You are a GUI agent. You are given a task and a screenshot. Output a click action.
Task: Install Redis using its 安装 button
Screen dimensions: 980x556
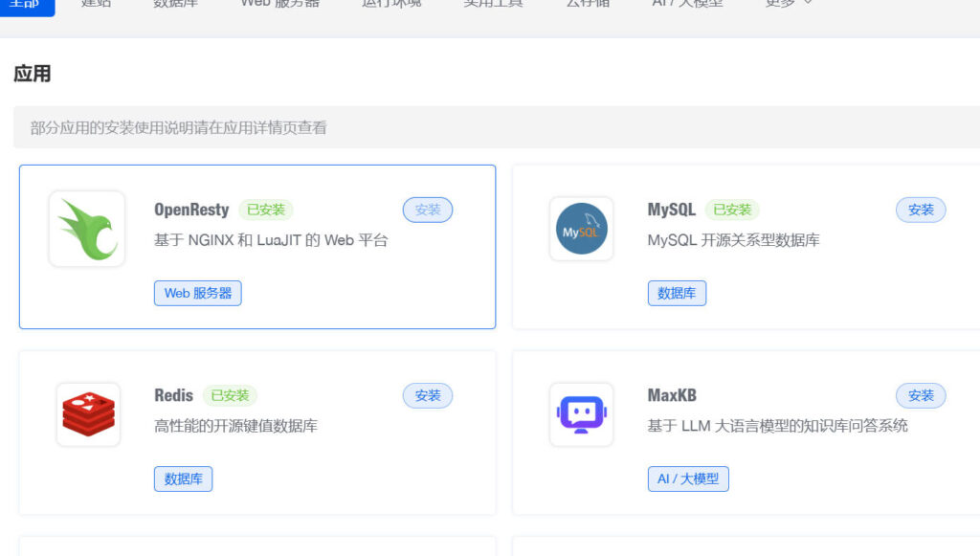click(x=428, y=395)
